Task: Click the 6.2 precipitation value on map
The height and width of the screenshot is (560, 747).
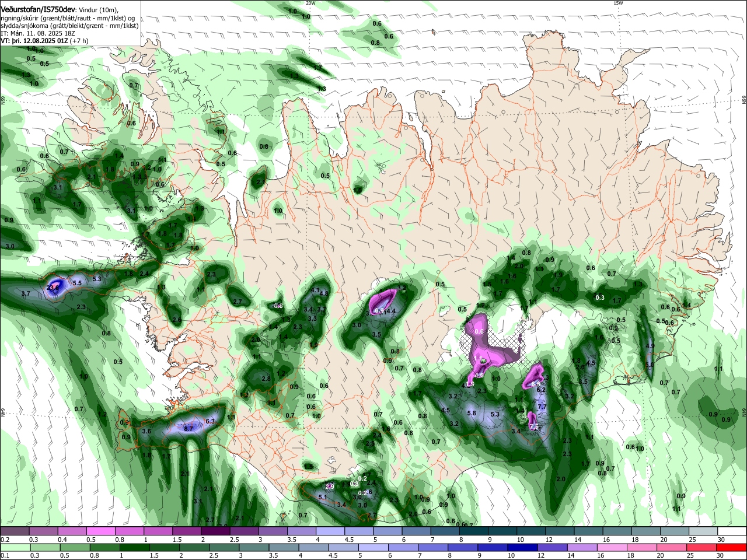Action: (x=540, y=390)
